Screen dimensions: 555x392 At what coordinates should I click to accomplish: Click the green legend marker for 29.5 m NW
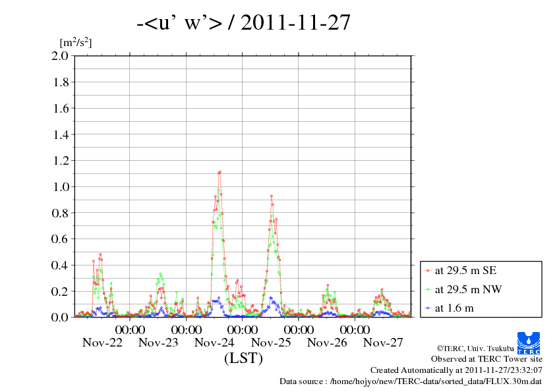coord(428,289)
